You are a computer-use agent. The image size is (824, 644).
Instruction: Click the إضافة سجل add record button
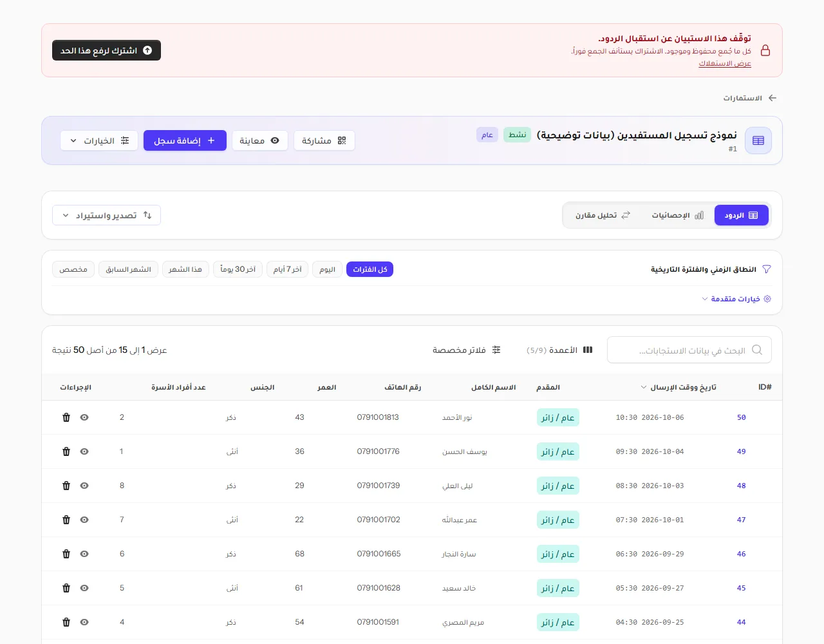click(185, 140)
